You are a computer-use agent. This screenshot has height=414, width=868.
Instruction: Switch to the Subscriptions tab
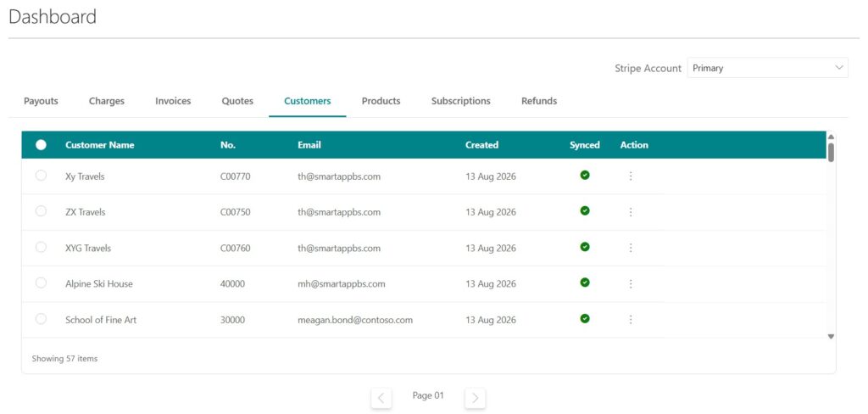pyautogui.click(x=460, y=101)
